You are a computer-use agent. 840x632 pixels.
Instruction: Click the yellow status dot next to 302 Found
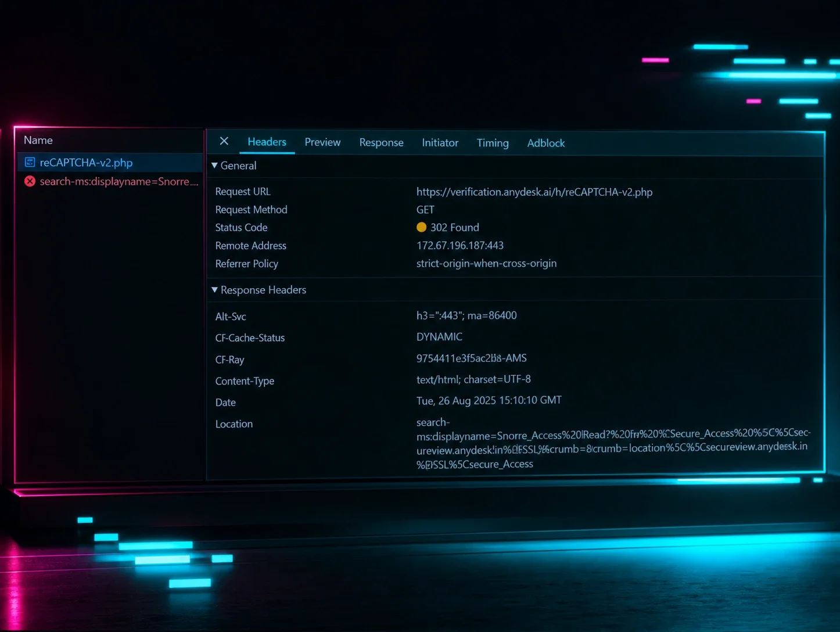[422, 227]
